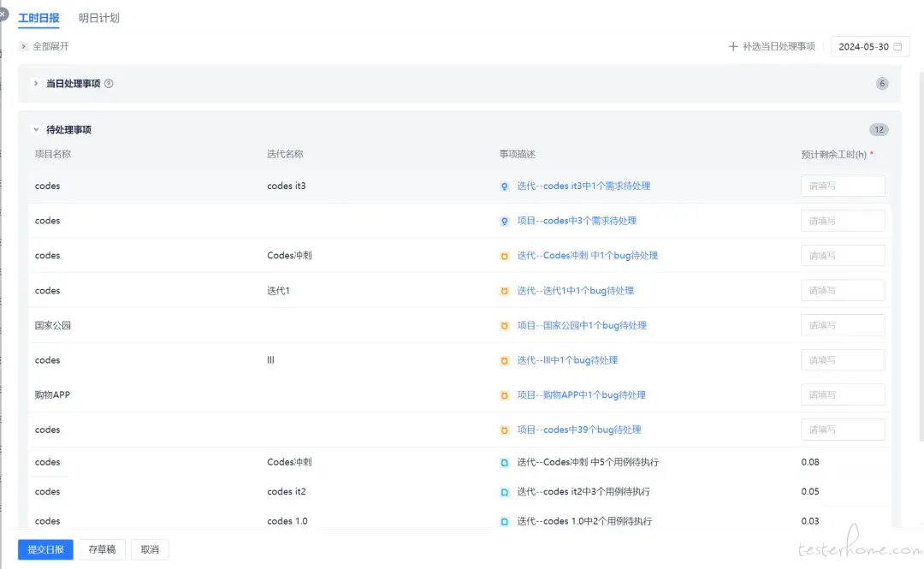Image resolution: width=924 pixels, height=569 pixels.
Task: Open the 2024-05-30 date picker
Action: pos(870,46)
